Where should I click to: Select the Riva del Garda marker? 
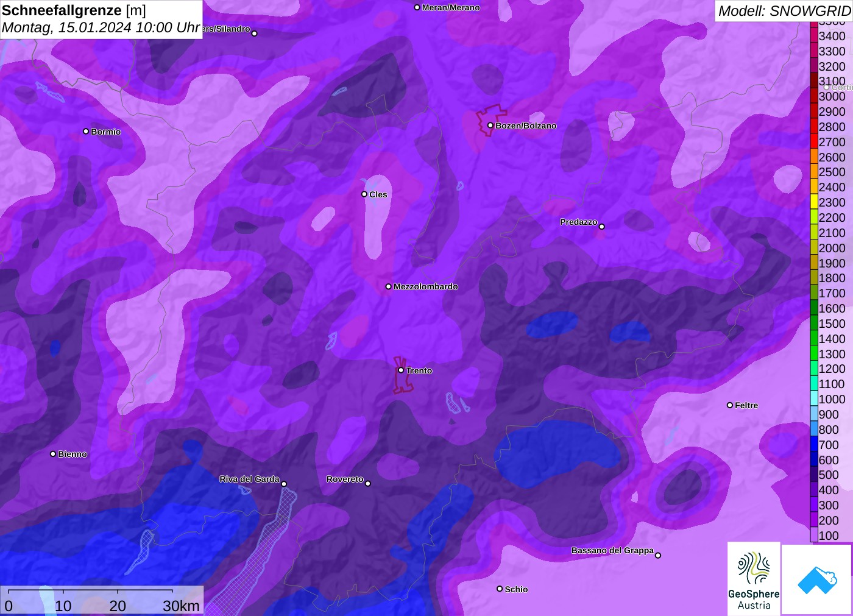[284, 484]
